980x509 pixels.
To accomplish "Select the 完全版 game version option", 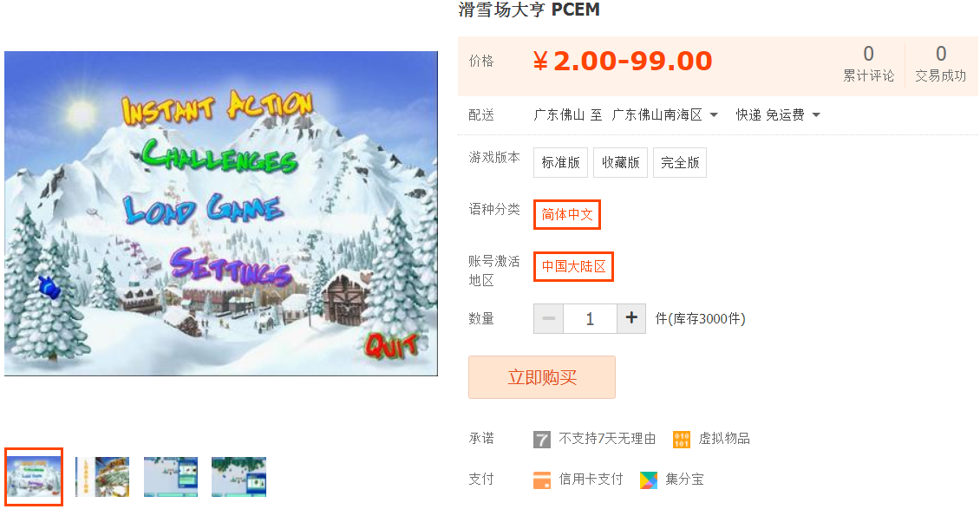I will point(680,162).
